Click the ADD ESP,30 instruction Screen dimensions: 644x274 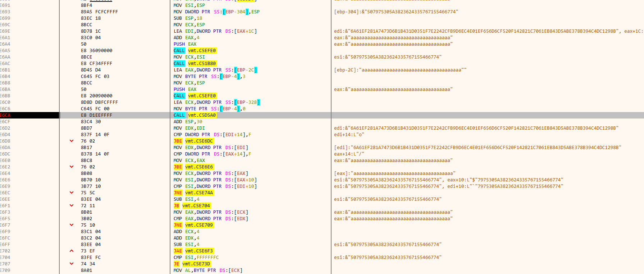pyautogui.click(x=188, y=122)
